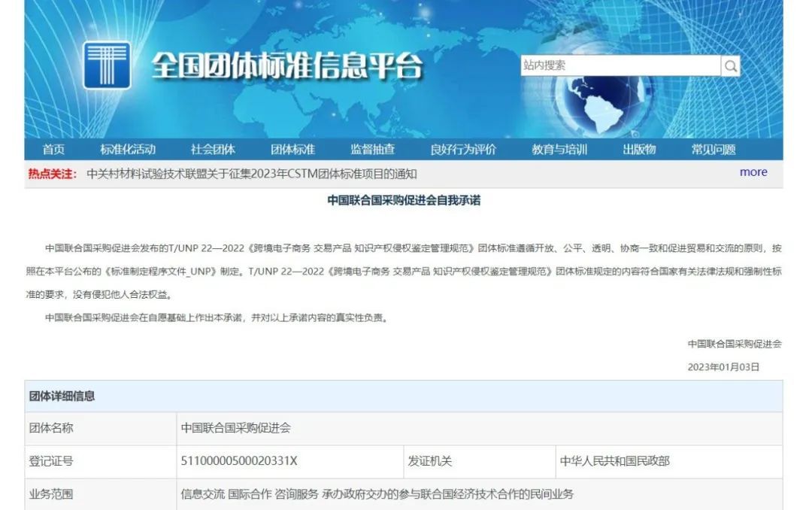Click the 全国团体标准信息平台 site title

pyautogui.click(x=287, y=66)
